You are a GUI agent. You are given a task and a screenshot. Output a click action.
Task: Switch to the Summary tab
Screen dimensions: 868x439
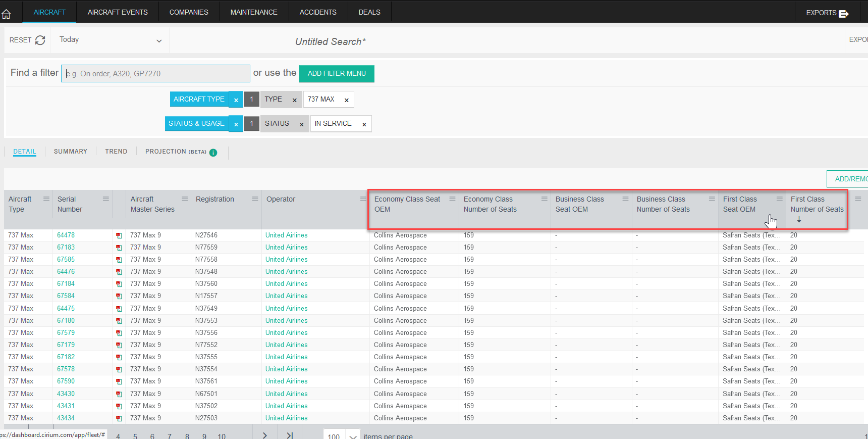pyautogui.click(x=70, y=152)
